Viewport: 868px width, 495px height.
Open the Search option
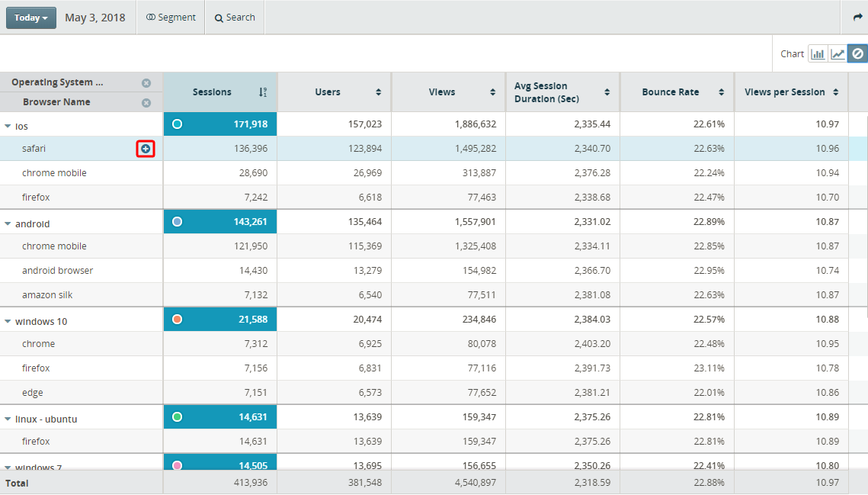[235, 18]
